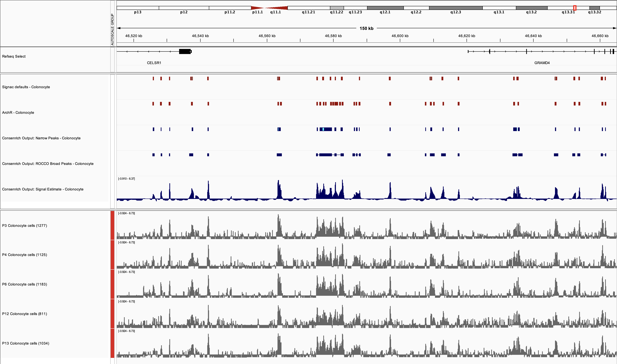617x364 pixels.
Task: Select P12 Colonocyte cells (811) track
Action: pyautogui.click(x=25, y=314)
